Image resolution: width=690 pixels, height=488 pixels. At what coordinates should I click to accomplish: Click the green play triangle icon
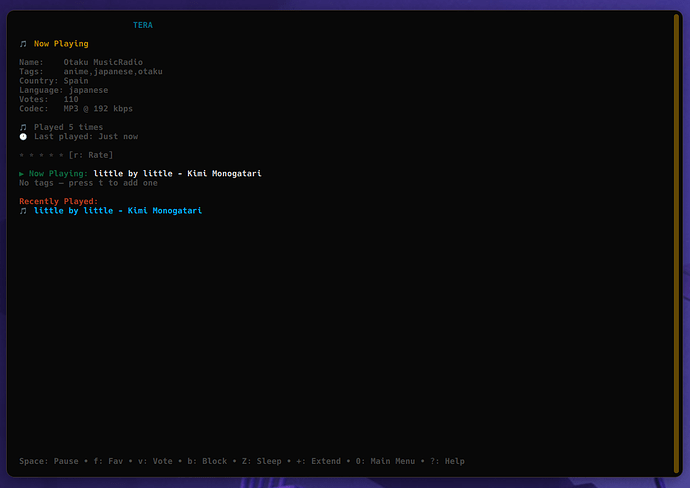coord(22,174)
